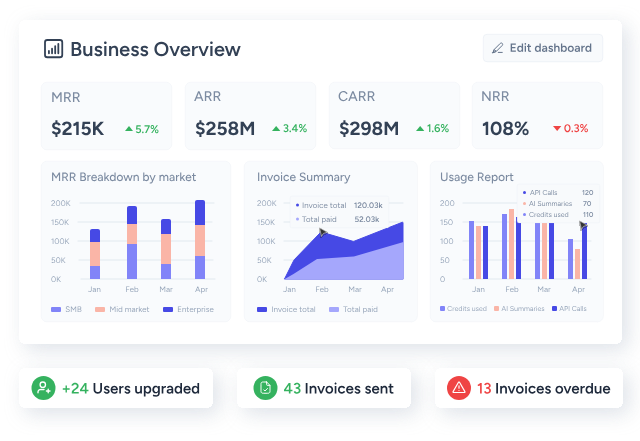Click the Credits used 110 tooltip row
The width and height of the screenshot is (640, 441).
pyautogui.click(x=558, y=214)
